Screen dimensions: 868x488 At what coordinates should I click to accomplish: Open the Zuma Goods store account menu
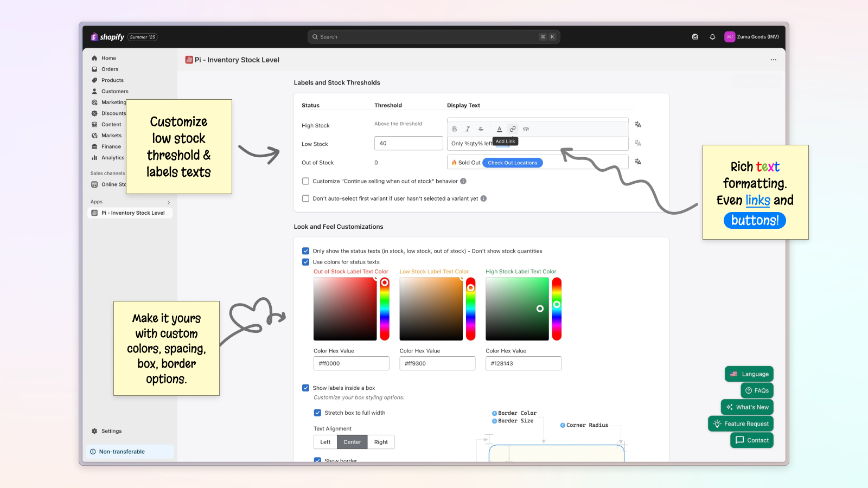point(752,37)
